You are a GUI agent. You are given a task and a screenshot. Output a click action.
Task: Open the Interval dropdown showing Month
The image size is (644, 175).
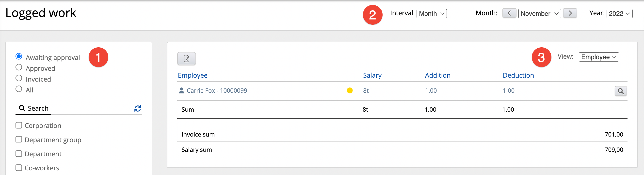tap(431, 14)
